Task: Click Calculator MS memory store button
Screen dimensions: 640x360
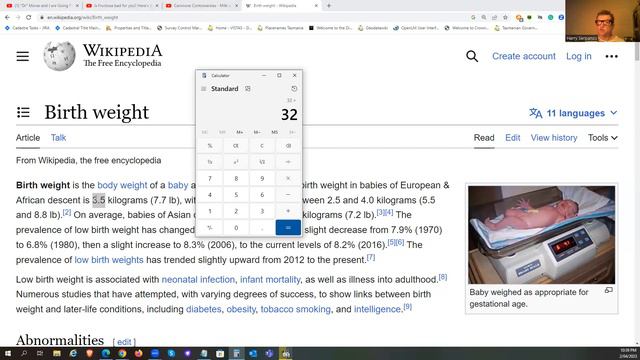Action: tap(275, 132)
